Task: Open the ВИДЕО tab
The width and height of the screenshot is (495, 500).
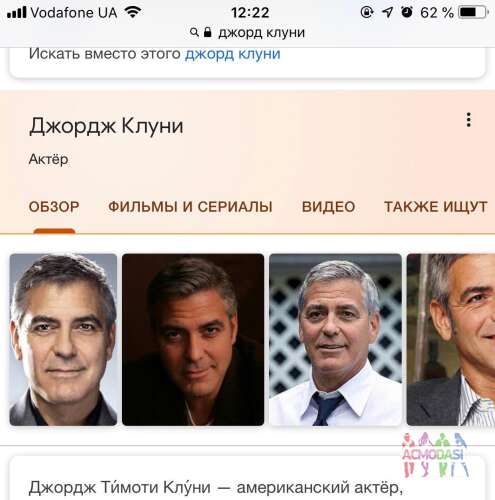Action: (328, 207)
